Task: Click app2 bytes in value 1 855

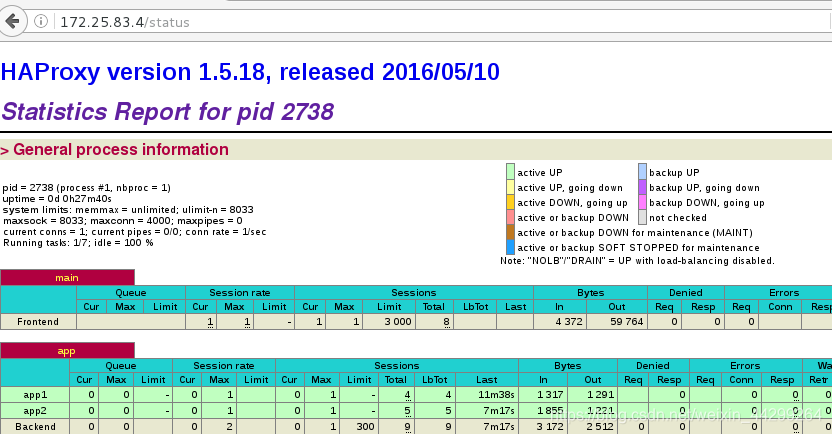Action: tap(550, 411)
